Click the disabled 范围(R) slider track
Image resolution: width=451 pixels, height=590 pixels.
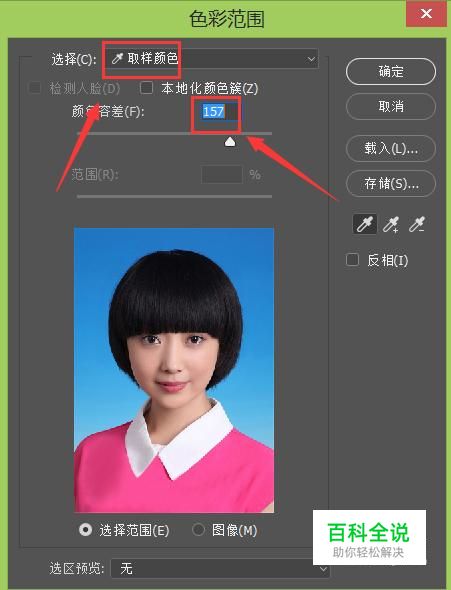click(x=174, y=196)
